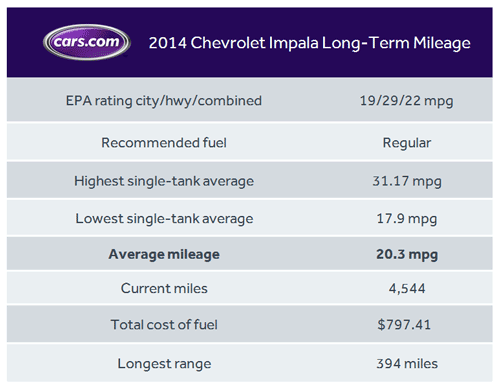Select the bold Average mileage label
Image resolution: width=500 pixels, height=386 pixels.
[x=164, y=254]
